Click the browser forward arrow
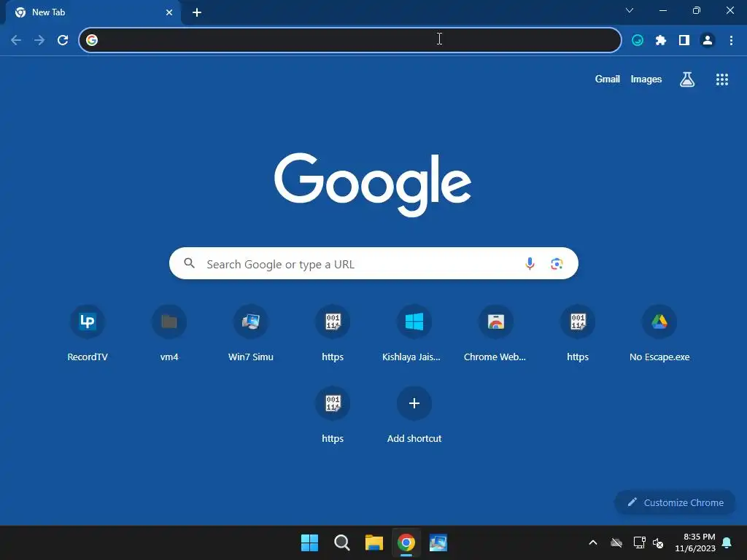 39,40
